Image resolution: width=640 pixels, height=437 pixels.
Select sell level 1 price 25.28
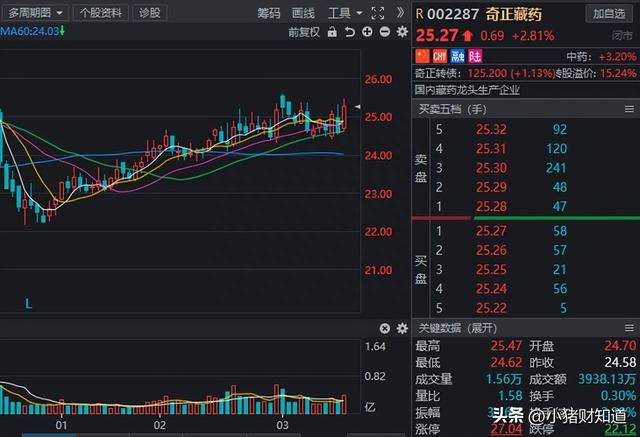click(x=491, y=206)
